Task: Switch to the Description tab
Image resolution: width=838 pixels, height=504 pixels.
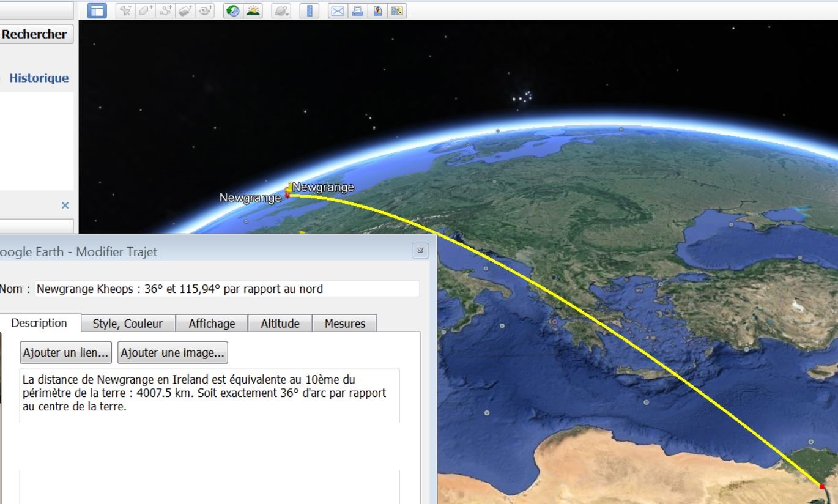Action: 39,323
